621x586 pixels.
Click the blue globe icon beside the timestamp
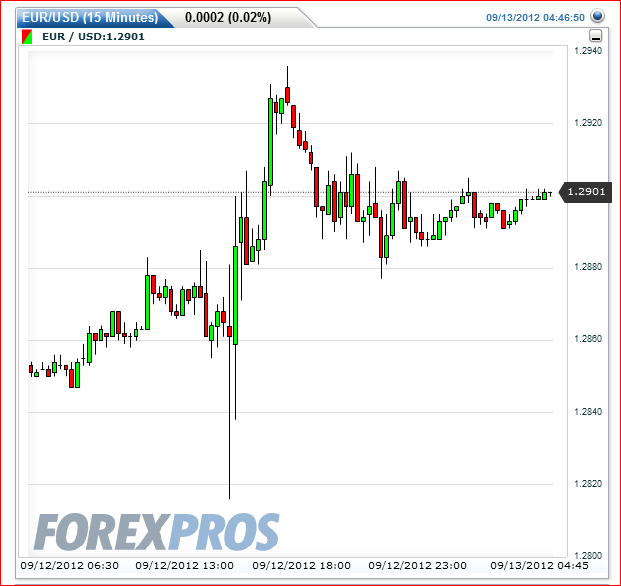click(597, 17)
